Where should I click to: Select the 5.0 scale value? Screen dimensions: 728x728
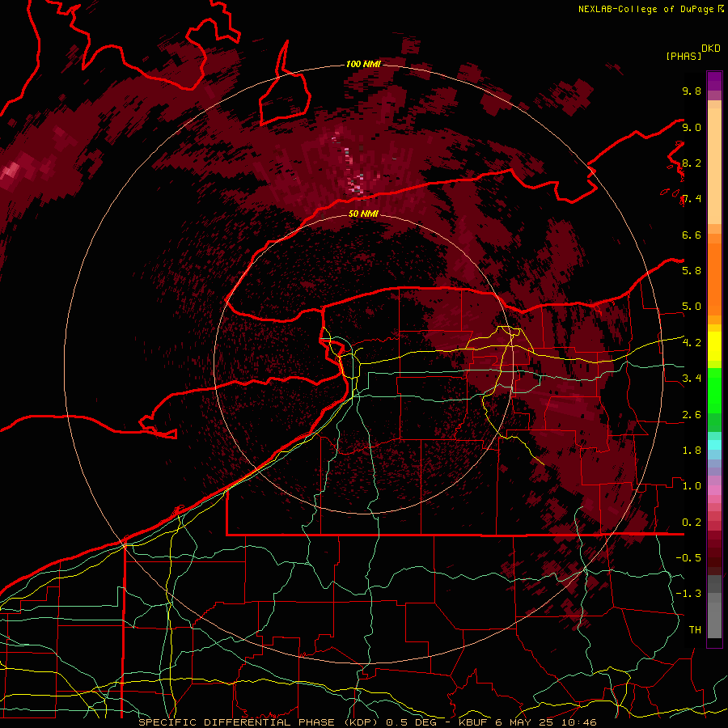coord(692,307)
